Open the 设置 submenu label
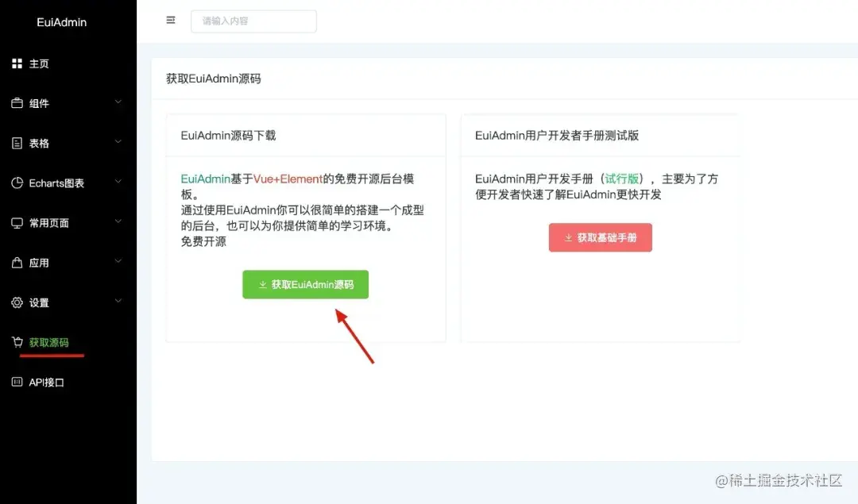The image size is (858, 504). (39, 303)
